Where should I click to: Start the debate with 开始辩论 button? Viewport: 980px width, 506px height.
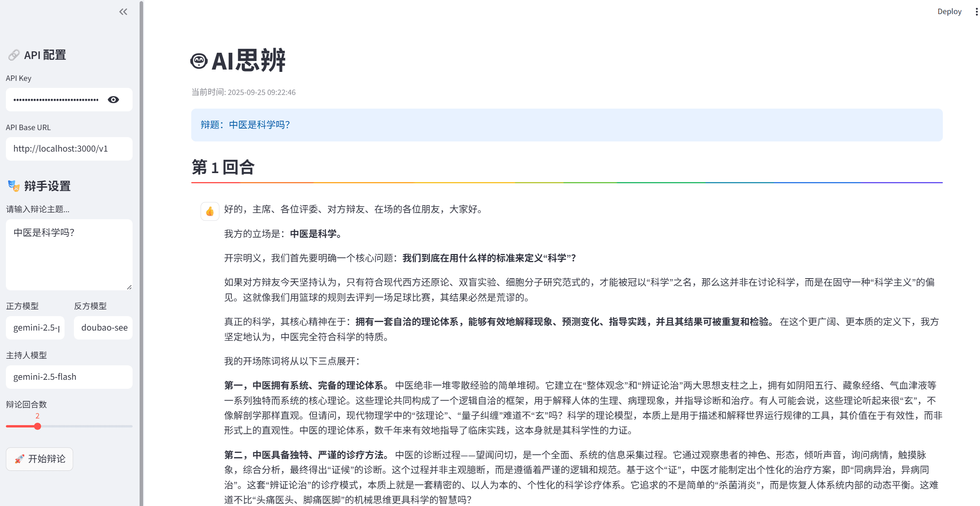pyautogui.click(x=39, y=459)
